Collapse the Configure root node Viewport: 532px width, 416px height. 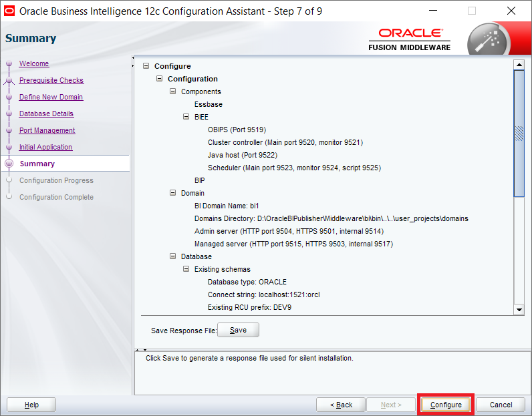(146, 66)
